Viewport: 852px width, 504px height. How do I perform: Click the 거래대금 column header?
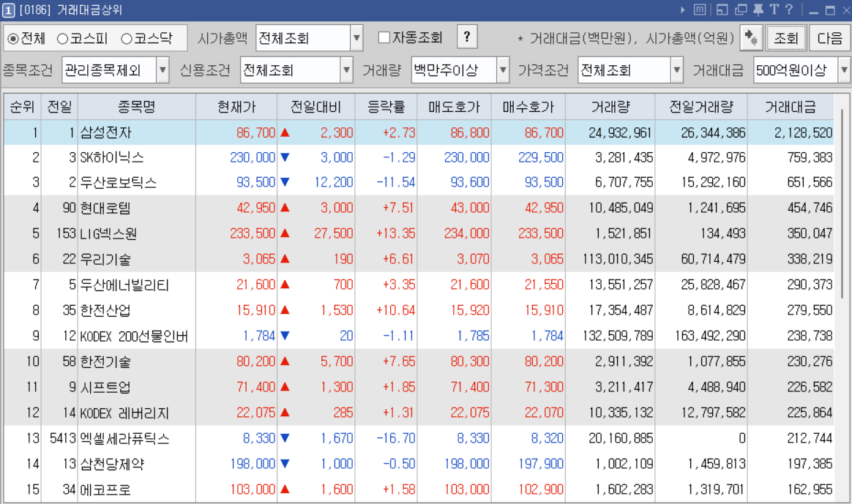pos(791,107)
